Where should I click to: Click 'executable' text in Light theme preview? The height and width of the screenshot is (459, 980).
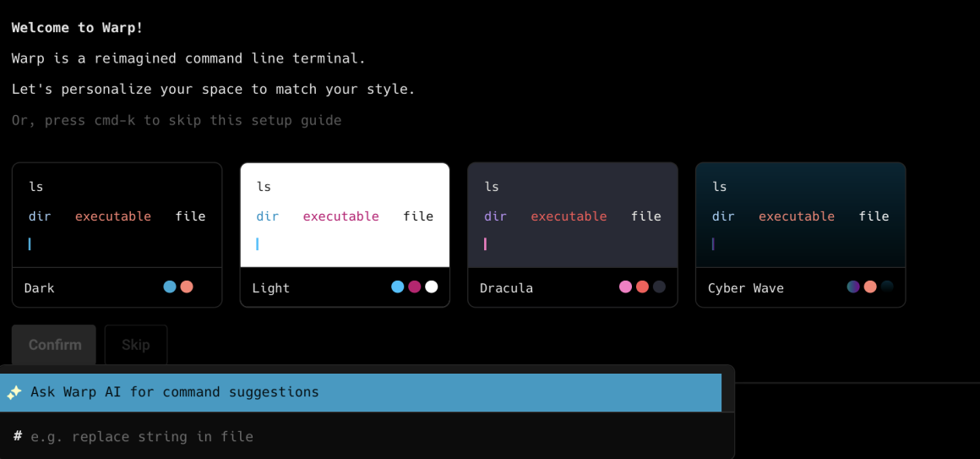[x=340, y=216]
